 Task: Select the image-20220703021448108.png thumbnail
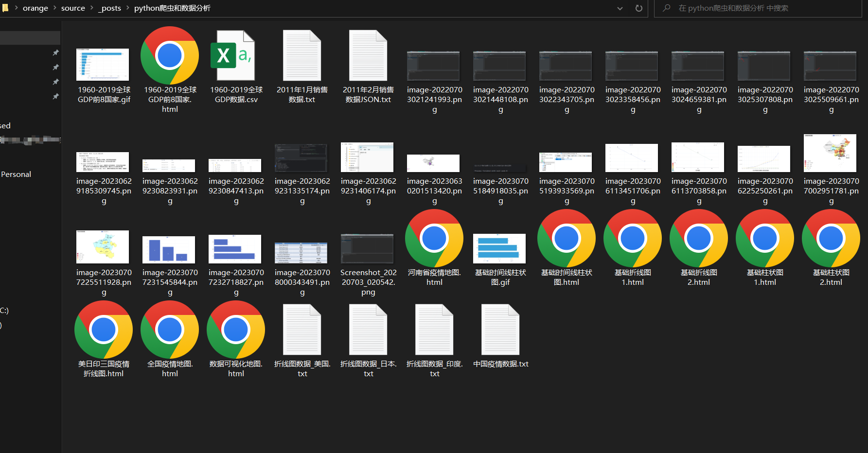pyautogui.click(x=499, y=66)
